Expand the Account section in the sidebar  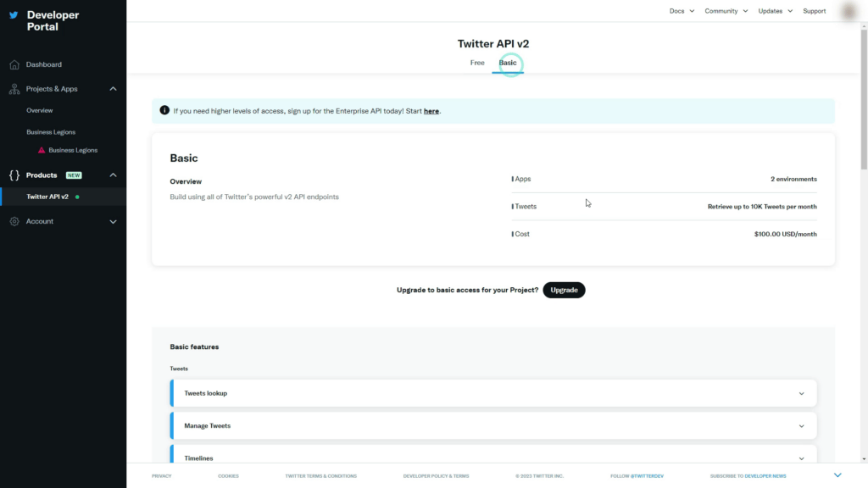click(113, 221)
